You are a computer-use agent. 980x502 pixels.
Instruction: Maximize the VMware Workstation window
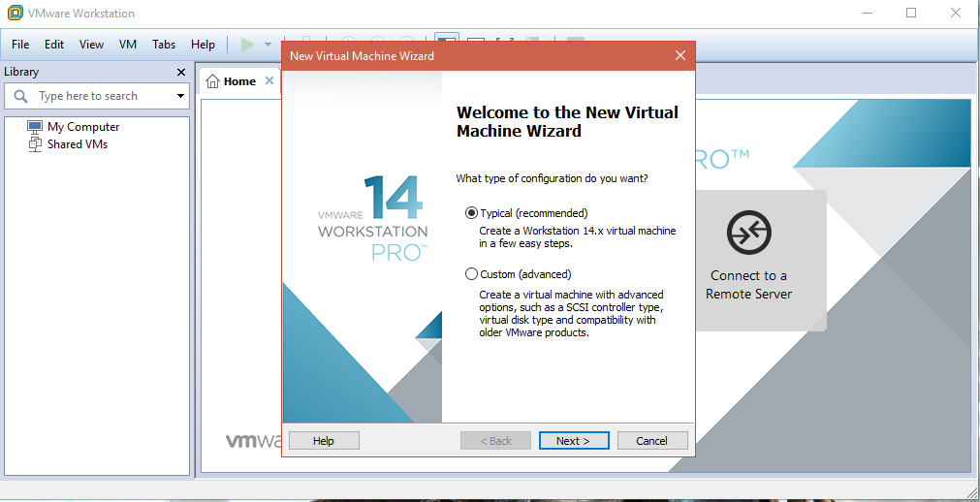[911, 13]
